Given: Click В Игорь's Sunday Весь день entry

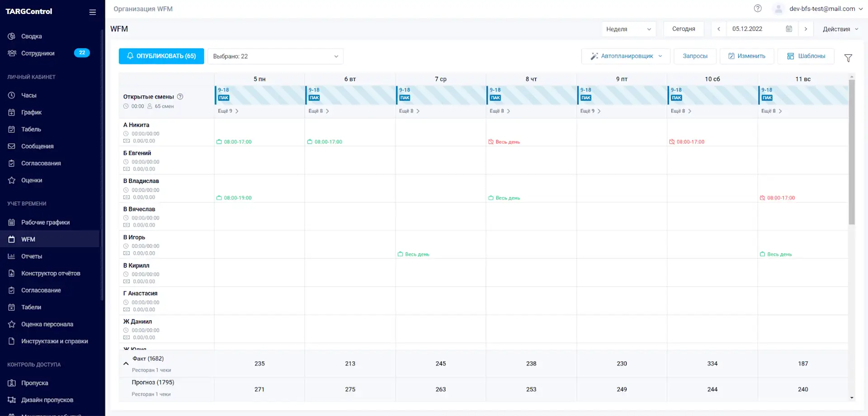Looking at the screenshot, I should pyautogui.click(x=776, y=254).
